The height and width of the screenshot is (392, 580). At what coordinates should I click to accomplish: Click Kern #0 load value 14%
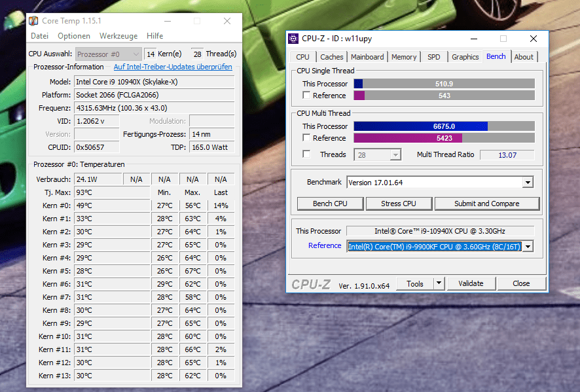pyautogui.click(x=221, y=205)
